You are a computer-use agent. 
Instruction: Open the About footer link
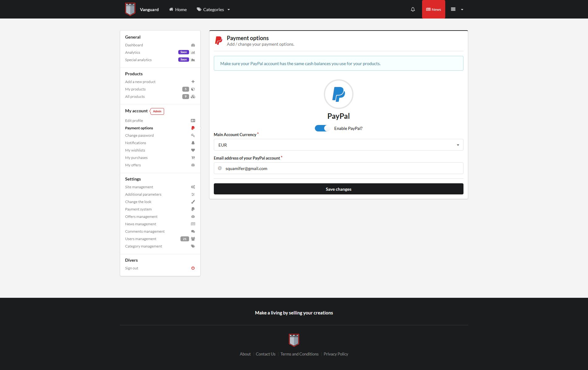(245, 354)
